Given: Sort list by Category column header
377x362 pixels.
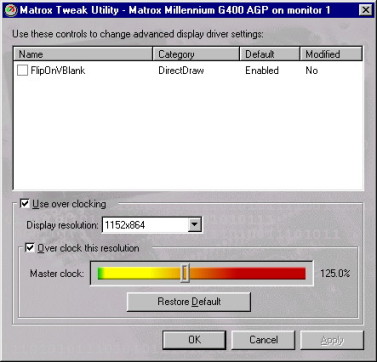Looking at the screenshot, I should click(196, 54).
